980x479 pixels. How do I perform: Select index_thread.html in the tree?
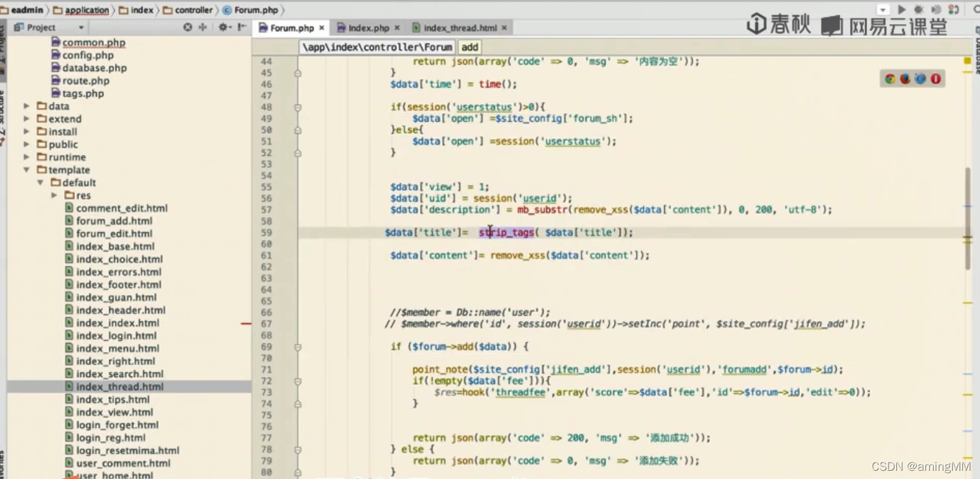tap(114, 386)
